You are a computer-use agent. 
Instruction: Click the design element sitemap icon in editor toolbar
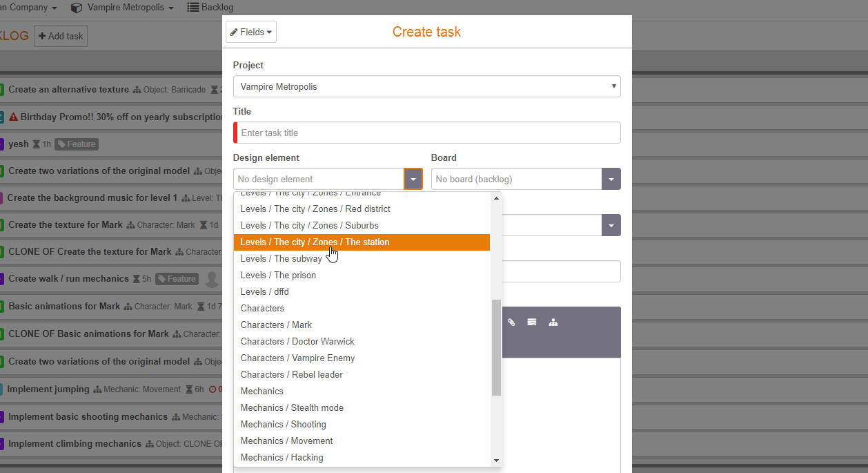[553, 322]
